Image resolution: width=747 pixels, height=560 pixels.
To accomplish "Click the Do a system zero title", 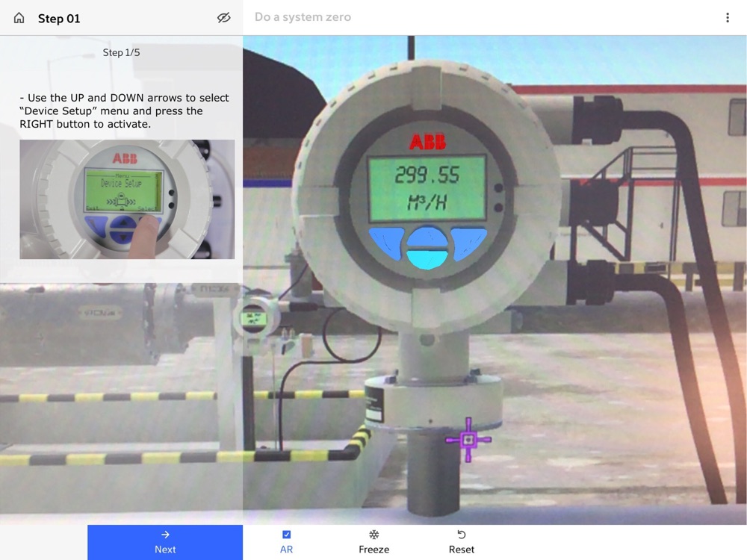I will [303, 17].
